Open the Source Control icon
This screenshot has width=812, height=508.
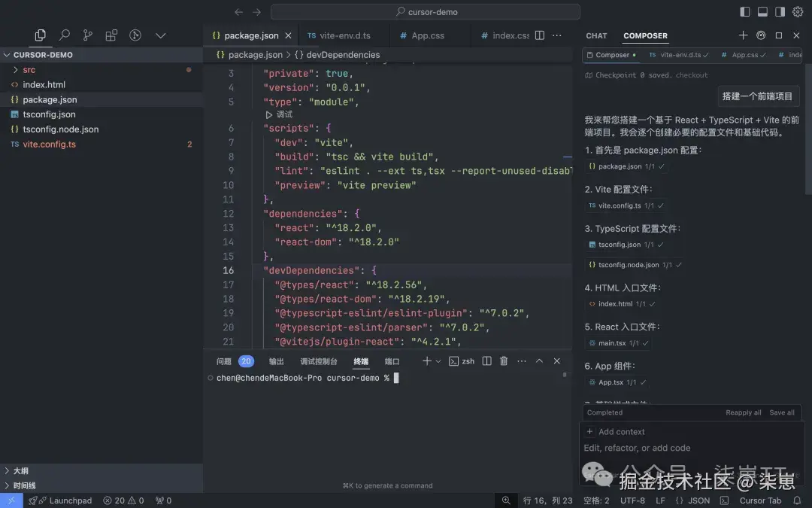point(87,35)
